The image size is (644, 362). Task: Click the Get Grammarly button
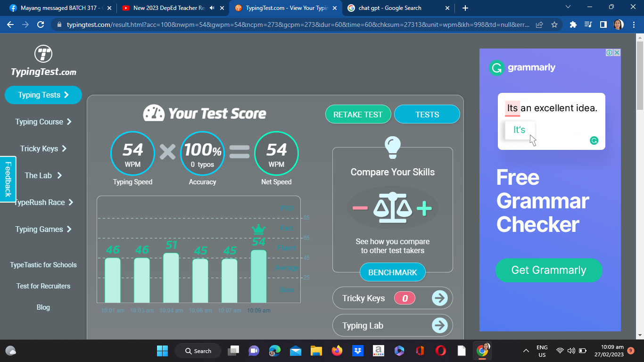point(549,270)
